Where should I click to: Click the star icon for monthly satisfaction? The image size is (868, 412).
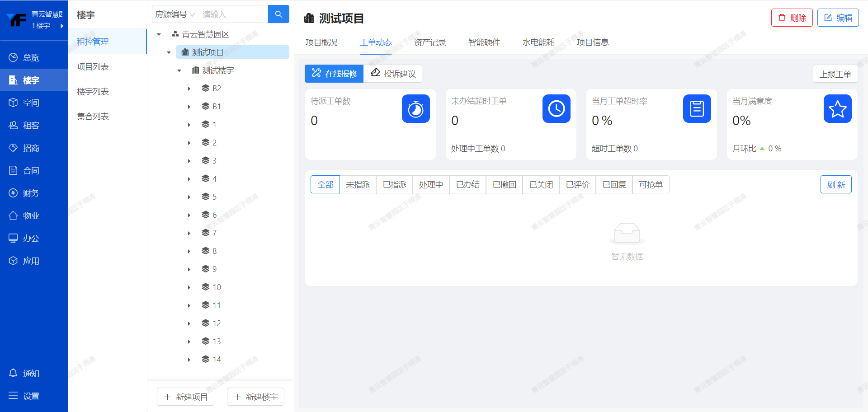click(x=837, y=109)
